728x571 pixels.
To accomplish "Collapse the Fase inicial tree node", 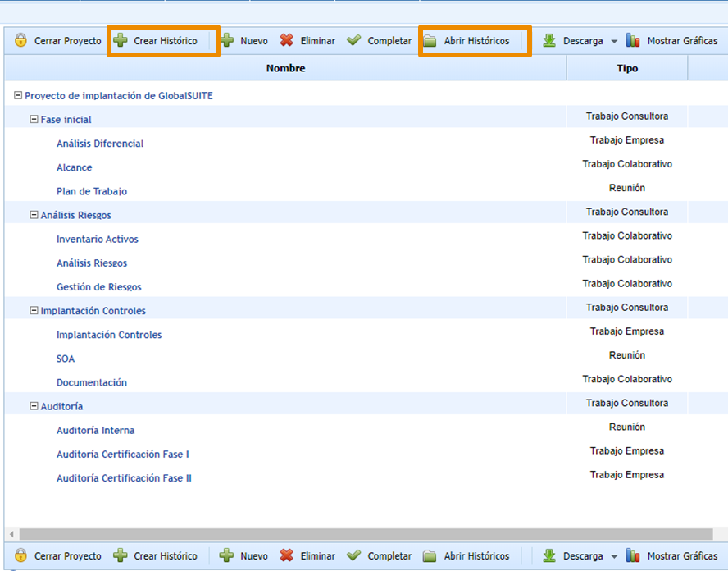I will coord(34,120).
